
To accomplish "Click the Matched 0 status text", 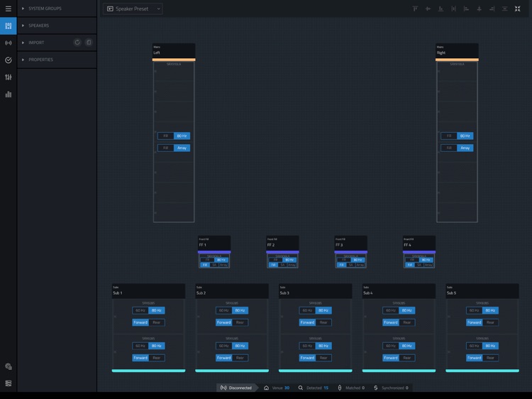I will [355, 388].
